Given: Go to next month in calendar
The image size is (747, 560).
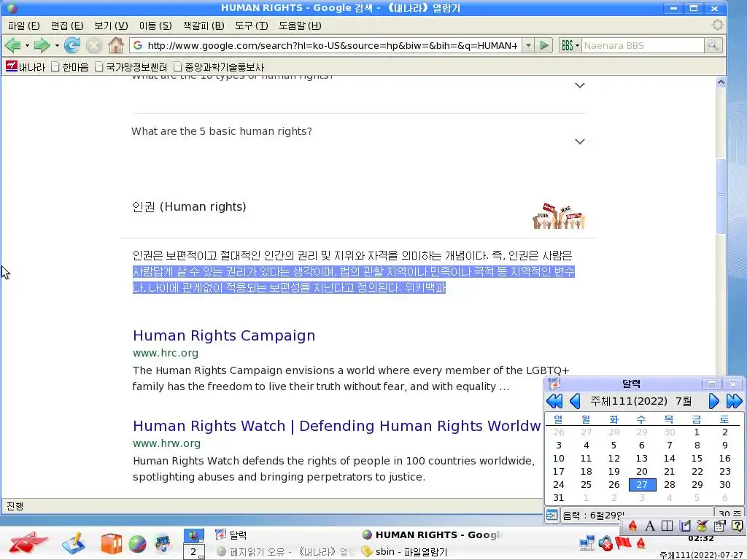Looking at the screenshot, I should coord(713,401).
